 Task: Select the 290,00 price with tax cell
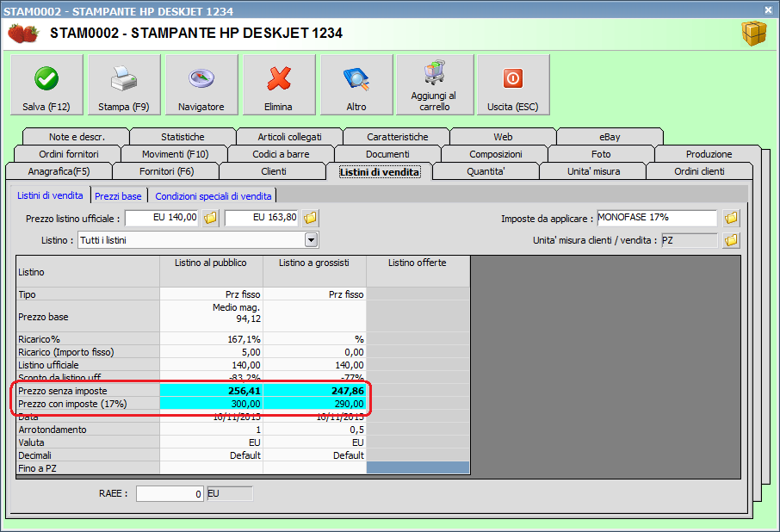(x=314, y=404)
